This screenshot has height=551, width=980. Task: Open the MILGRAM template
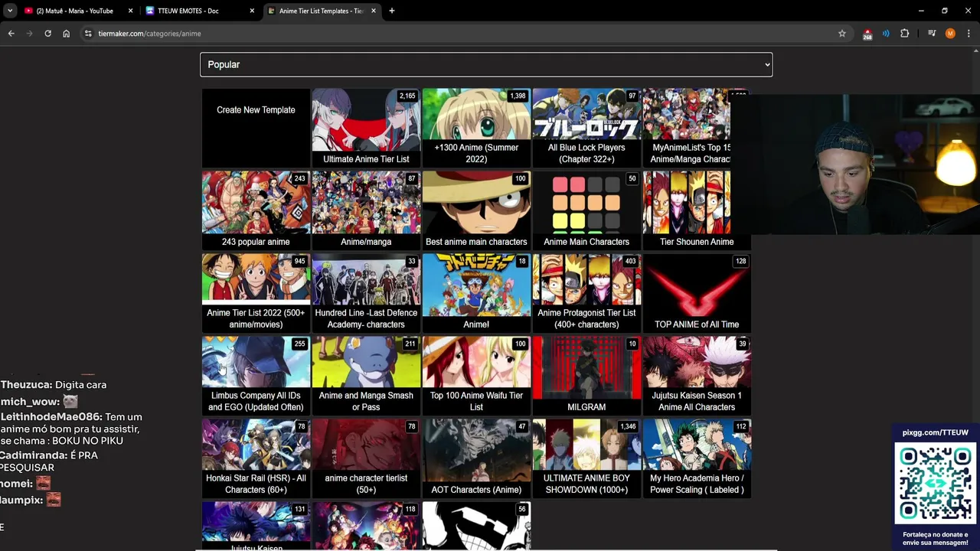pyautogui.click(x=586, y=376)
